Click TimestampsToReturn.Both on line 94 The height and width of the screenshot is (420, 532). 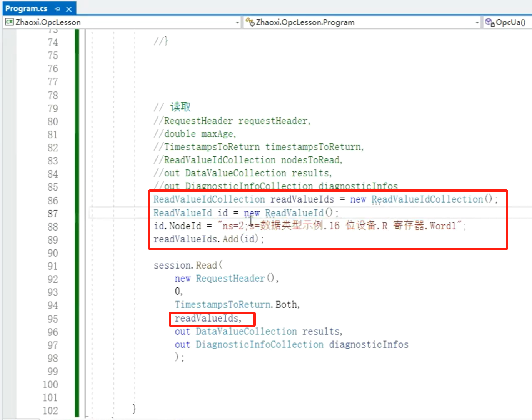237,305
